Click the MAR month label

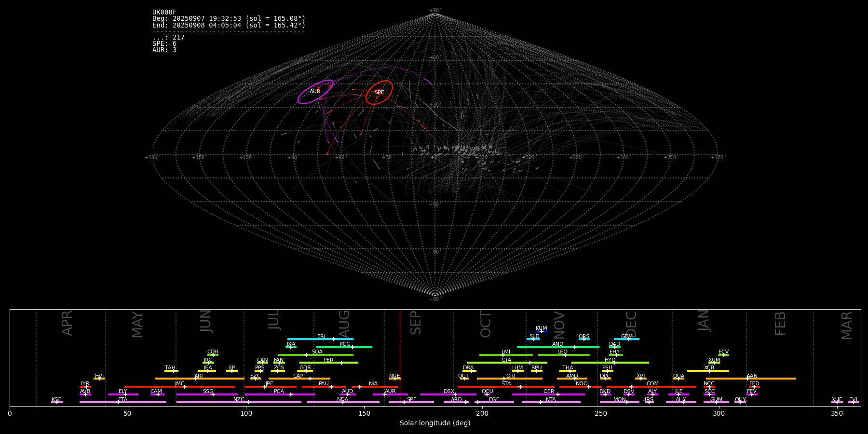[847, 325]
